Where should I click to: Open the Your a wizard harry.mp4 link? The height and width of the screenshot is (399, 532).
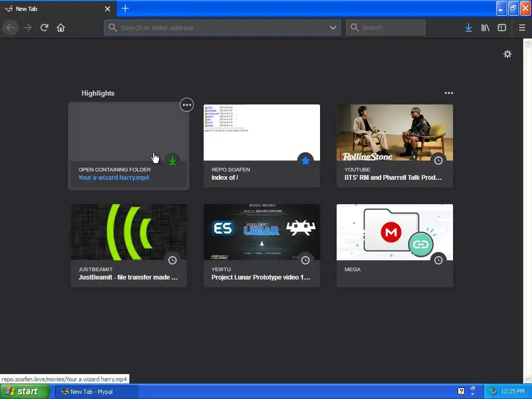[x=114, y=178]
